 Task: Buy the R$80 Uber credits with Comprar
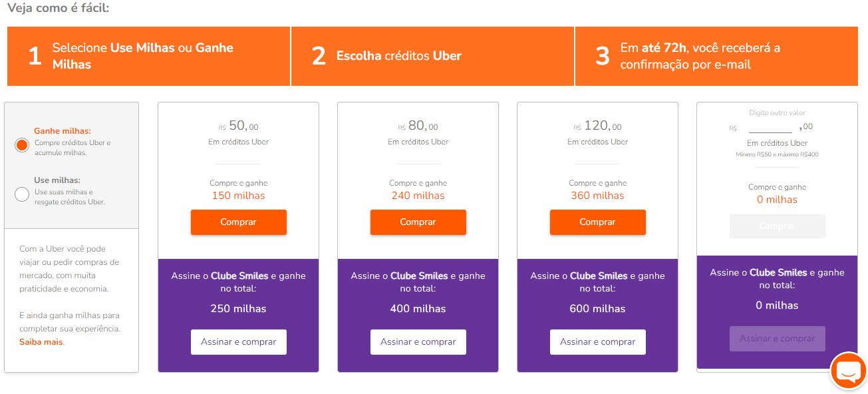coord(418,222)
